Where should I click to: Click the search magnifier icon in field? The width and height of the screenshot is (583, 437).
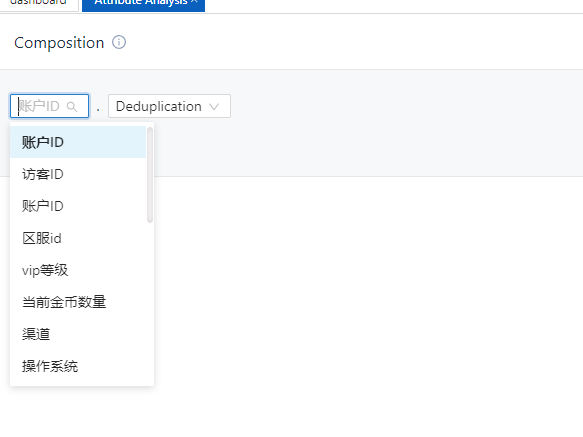tap(72, 107)
